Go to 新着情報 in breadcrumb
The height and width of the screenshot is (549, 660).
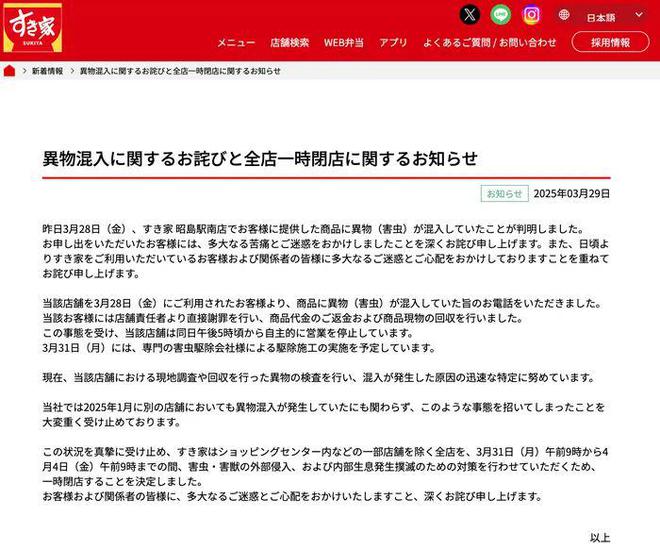pos(48,71)
